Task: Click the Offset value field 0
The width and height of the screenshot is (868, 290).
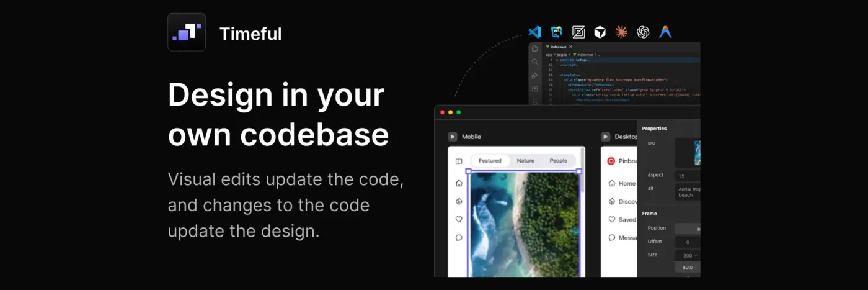Action: click(x=688, y=242)
